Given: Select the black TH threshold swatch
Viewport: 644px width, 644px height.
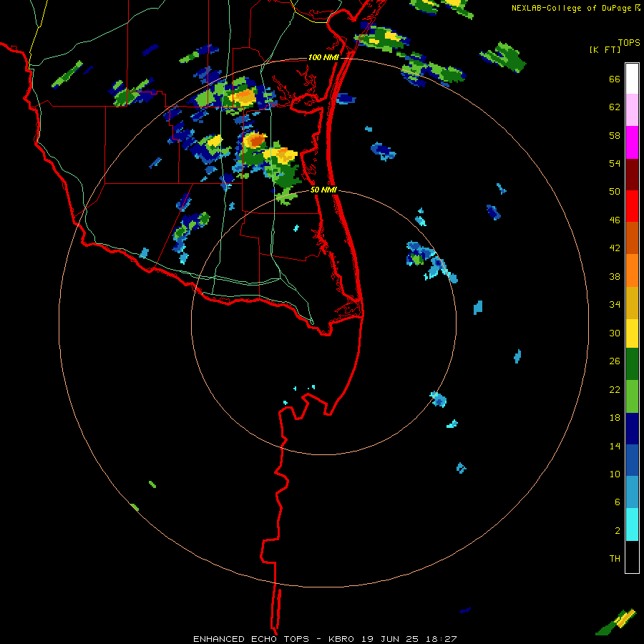Looking at the screenshot, I should pyautogui.click(x=632, y=557).
